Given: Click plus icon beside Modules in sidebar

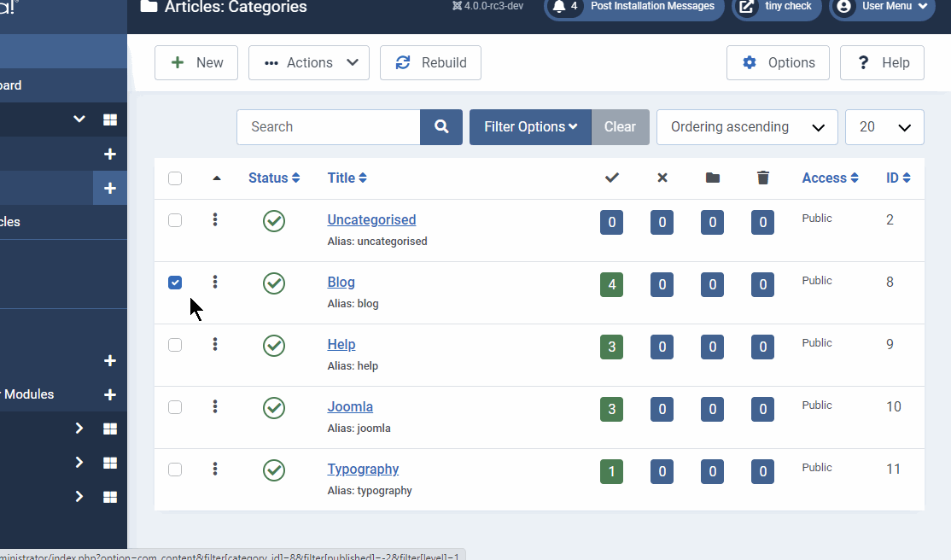Looking at the screenshot, I should click(x=110, y=395).
